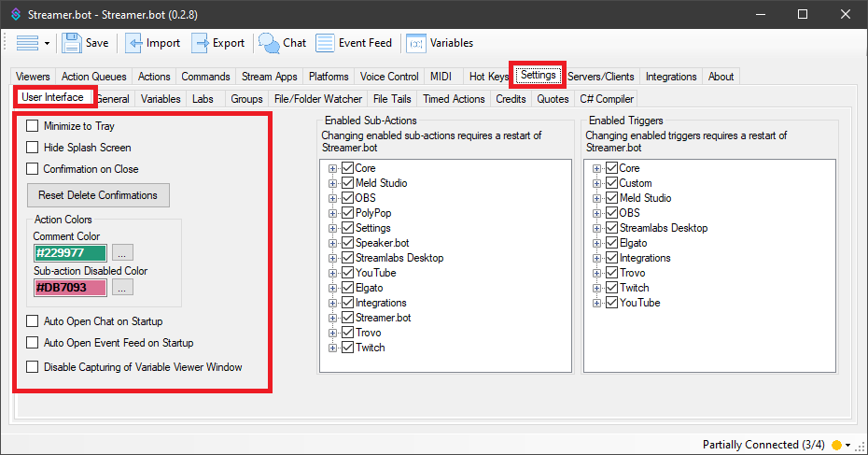Open Comment Color picker ellipsis button
The image size is (868, 455).
point(122,252)
